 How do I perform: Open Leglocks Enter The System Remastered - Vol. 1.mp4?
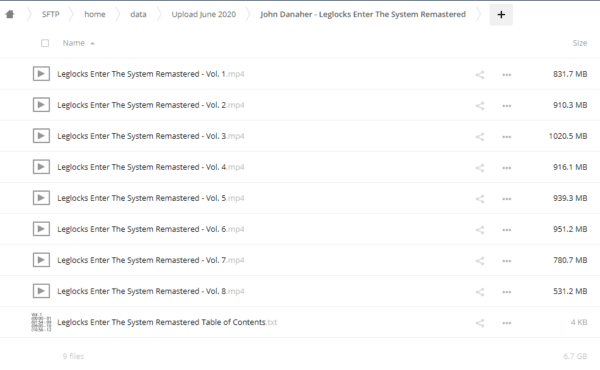point(151,74)
